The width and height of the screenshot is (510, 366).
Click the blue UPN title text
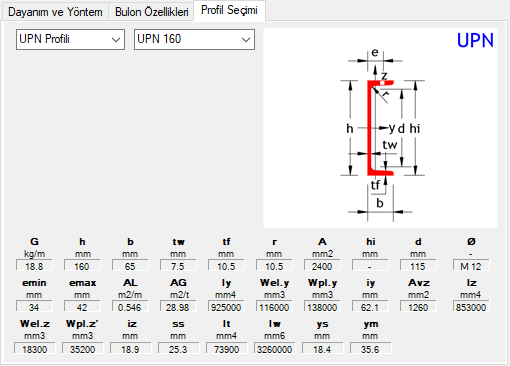(x=475, y=41)
